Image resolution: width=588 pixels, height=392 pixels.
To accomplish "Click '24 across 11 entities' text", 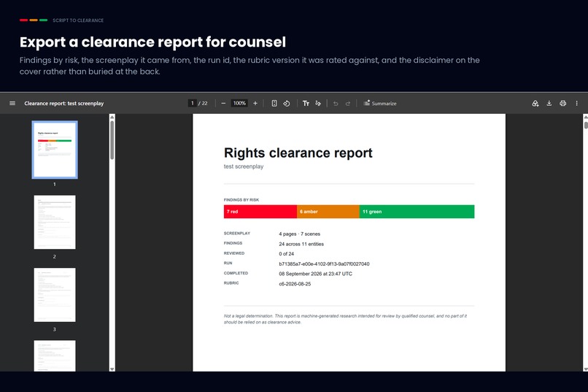I will pos(301,244).
